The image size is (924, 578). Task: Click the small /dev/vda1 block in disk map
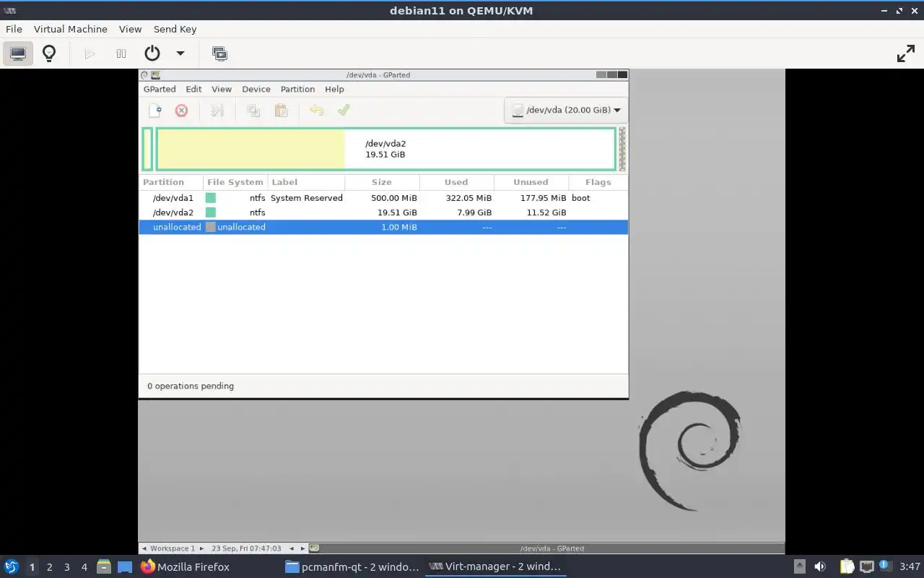[x=147, y=149]
